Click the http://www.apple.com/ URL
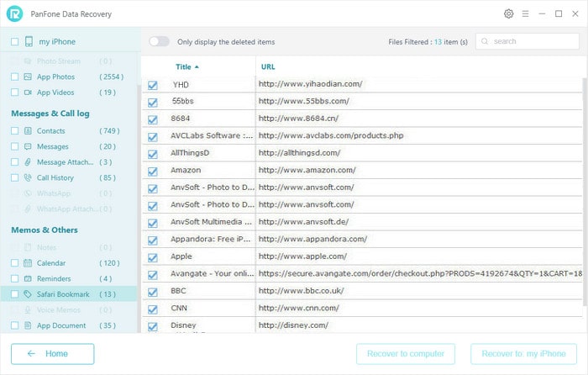This screenshot has height=375, width=588. [x=302, y=256]
